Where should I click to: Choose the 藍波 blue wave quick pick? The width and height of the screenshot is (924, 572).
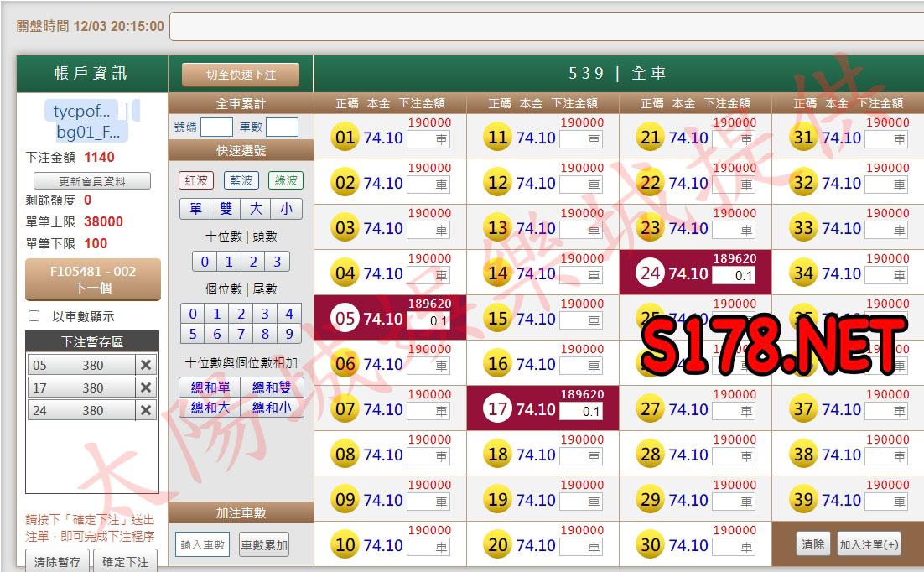[x=241, y=180]
